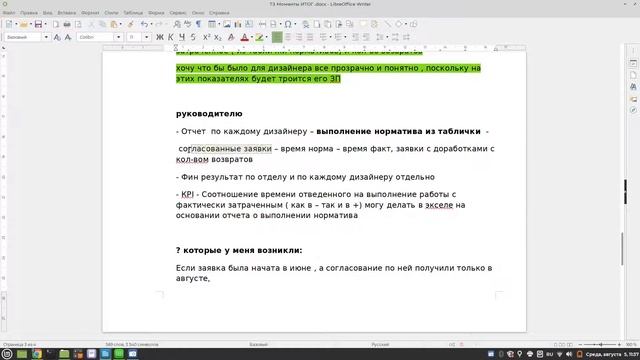This screenshot has height=360, width=640.
Task: Click the Paste clipboard icon
Action: tap(114, 24)
